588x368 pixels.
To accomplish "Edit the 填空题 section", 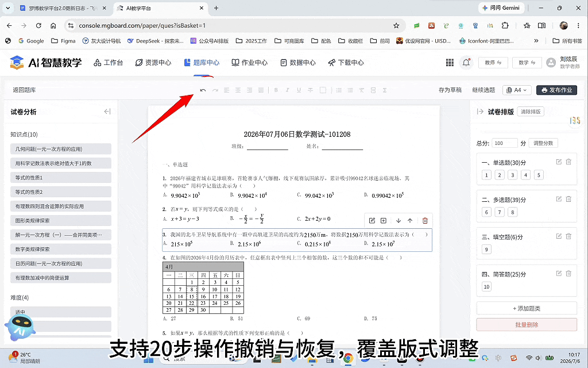I will coord(559,236).
